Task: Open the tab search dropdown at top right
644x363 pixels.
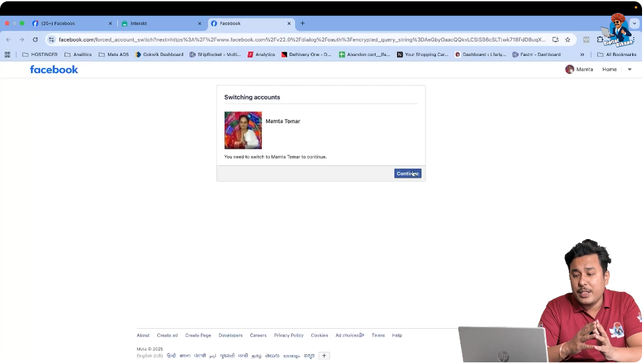Action: coord(635,24)
